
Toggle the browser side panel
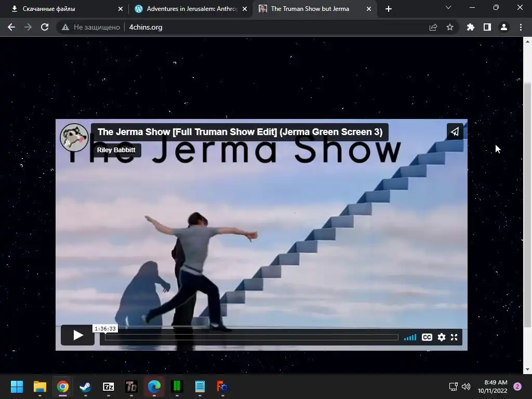click(487, 27)
